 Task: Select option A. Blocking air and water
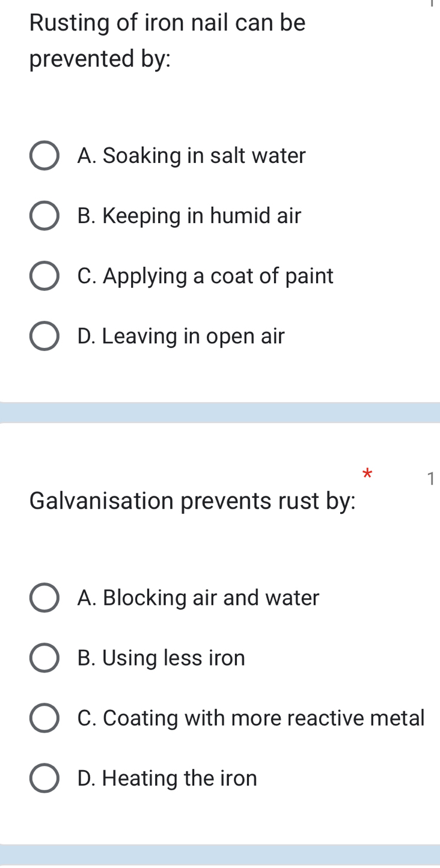point(198,597)
